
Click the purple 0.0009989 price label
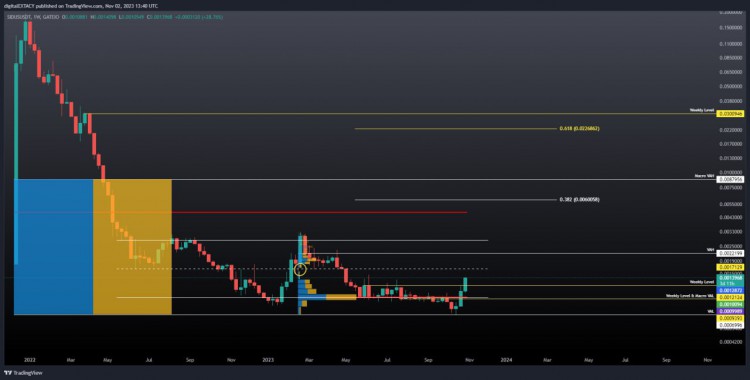[x=730, y=311]
